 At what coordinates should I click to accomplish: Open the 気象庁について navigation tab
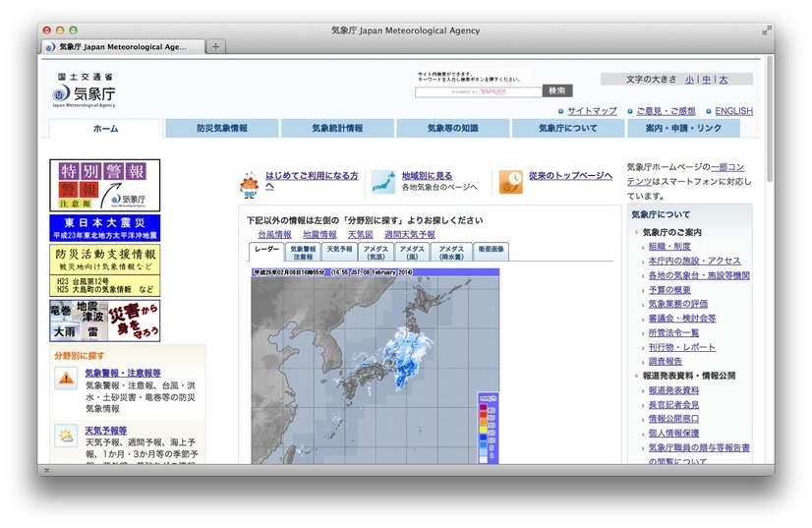[x=568, y=128]
